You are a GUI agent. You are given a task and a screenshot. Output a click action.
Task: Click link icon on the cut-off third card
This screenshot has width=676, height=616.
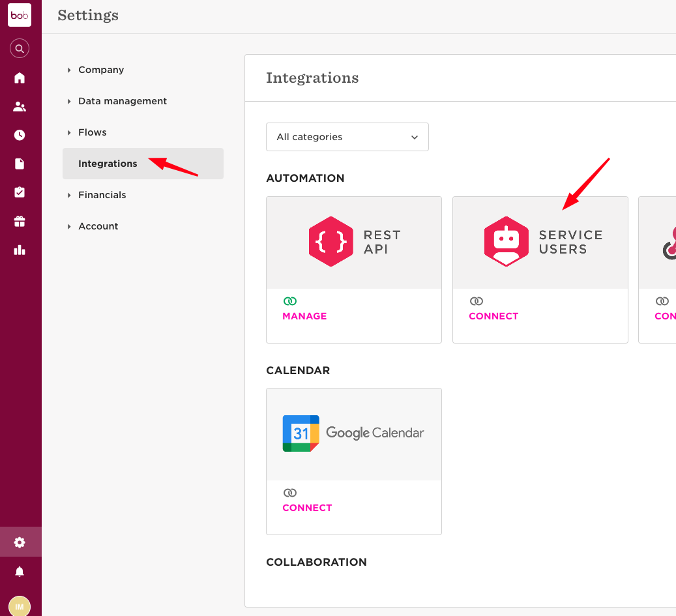662,301
